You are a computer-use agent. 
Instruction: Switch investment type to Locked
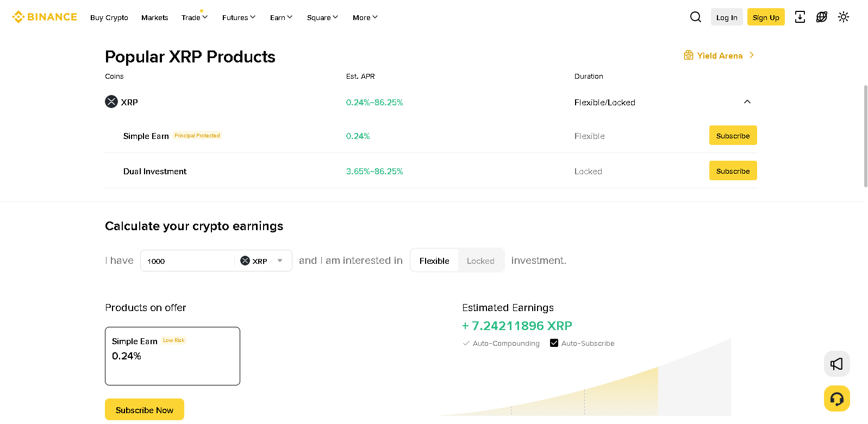[480, 261]
